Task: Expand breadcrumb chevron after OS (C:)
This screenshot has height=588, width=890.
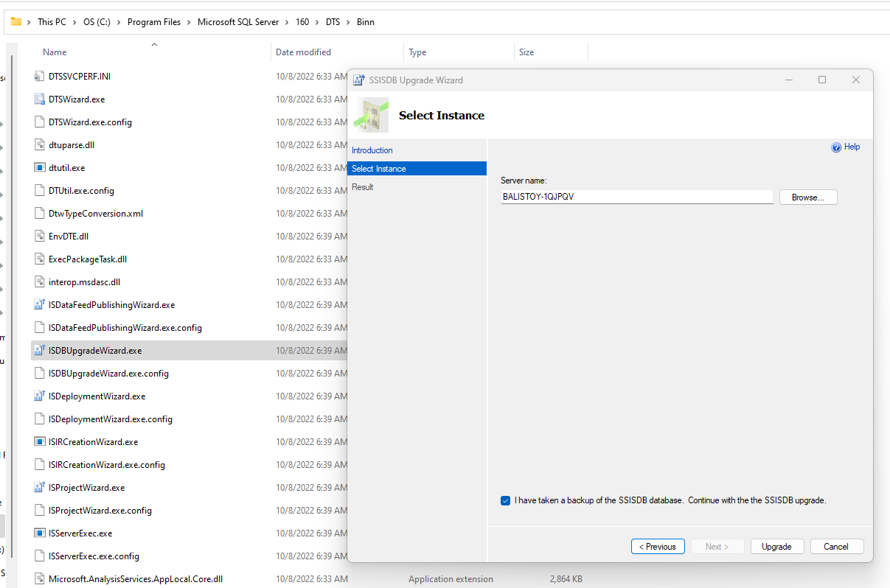Action: (118, 22)
